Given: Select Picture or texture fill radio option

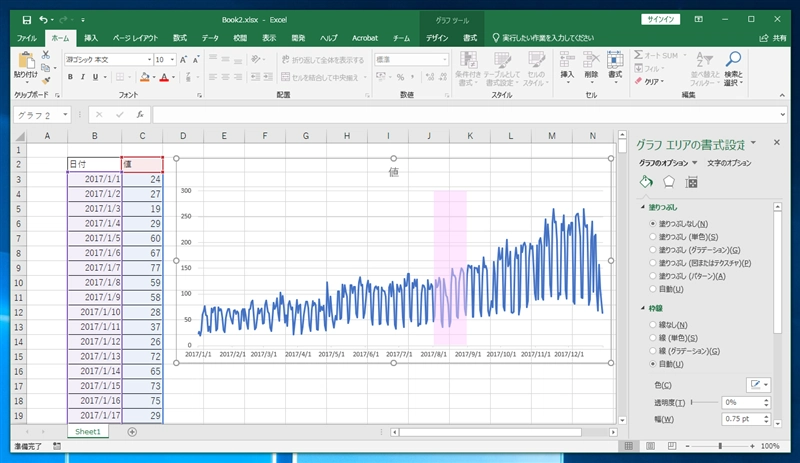Looking at the screenshot, I should click(x=653, y=263).
